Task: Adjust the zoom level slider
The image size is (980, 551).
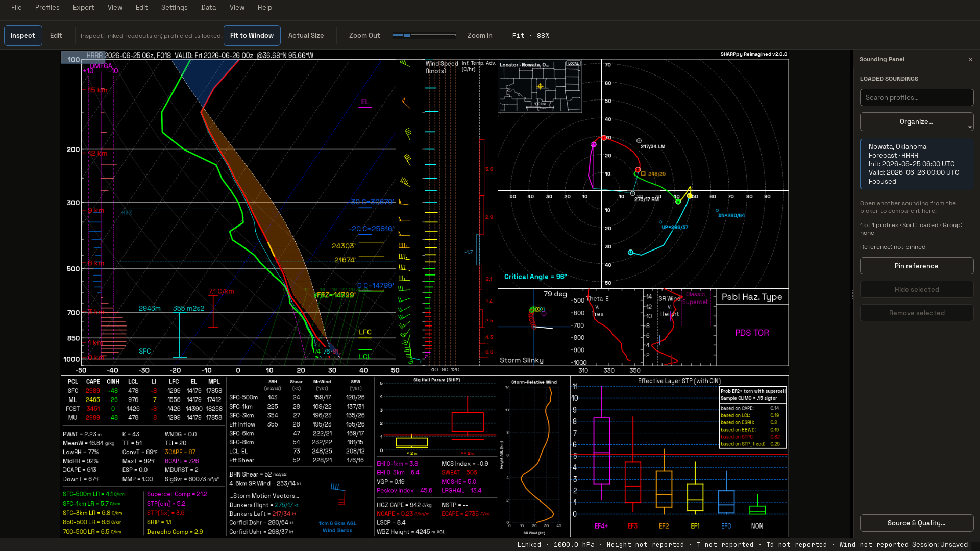Action: coord(424,35)
